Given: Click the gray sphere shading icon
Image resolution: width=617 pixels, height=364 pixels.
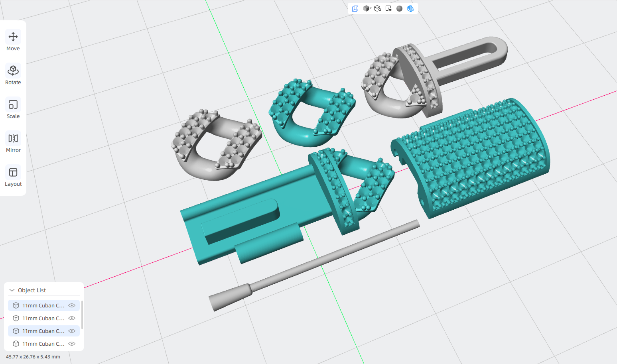Looking at the screenshot, I should tap(399, 8).
